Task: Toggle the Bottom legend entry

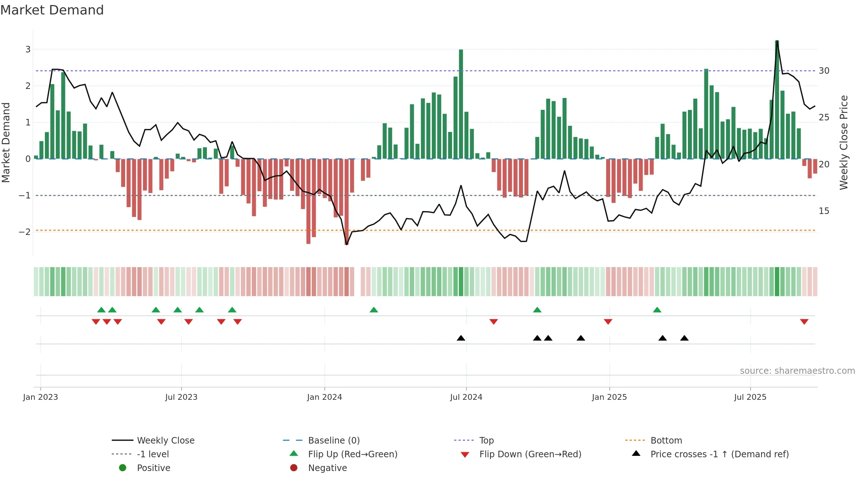Action: click(x=654, y=440)
